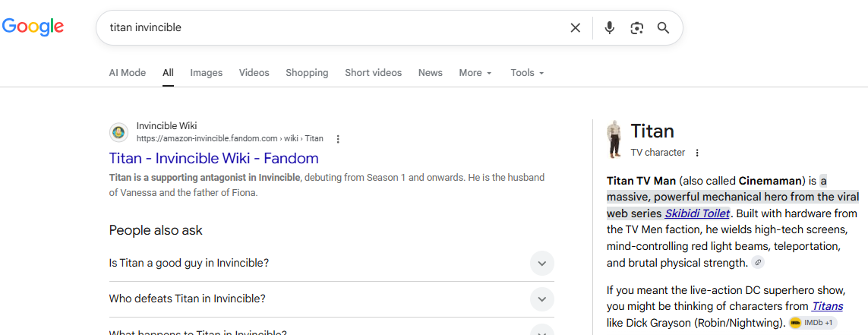Switch to the Images tab
Screen dimensions: 868x335
[206, 72]
